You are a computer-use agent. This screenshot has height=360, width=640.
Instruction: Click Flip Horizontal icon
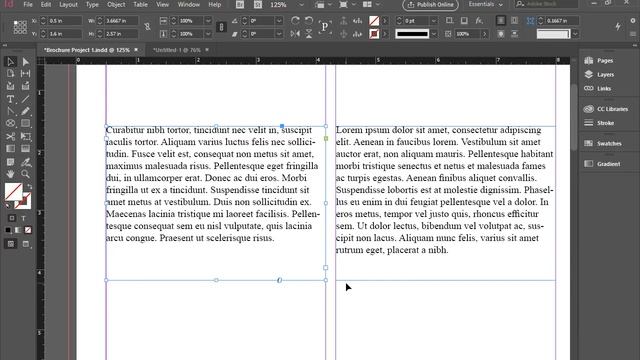(295, 34)
